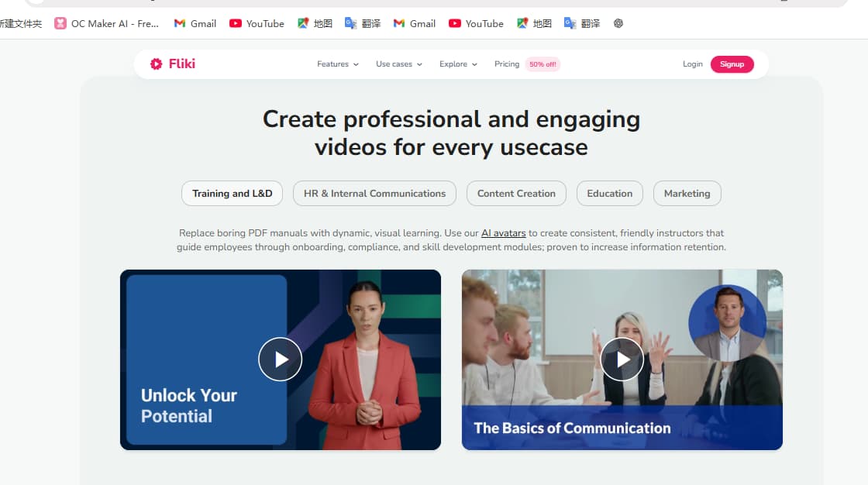868x485 pixels.
Task: Open the 地图 maps bookmark icon
Action: 303,23
